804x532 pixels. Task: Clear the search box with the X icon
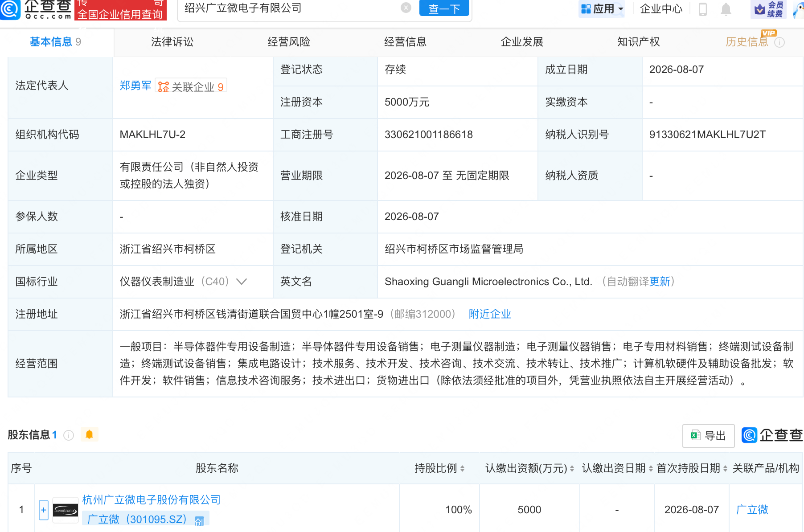click(x=406, y=8)
